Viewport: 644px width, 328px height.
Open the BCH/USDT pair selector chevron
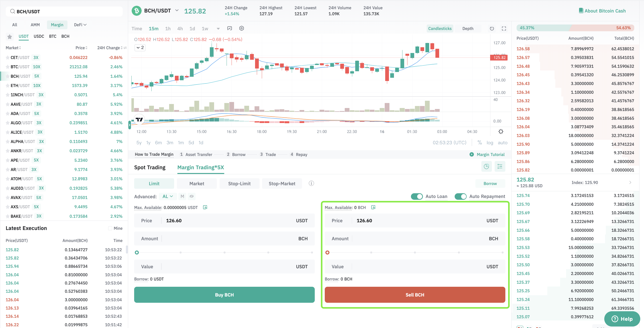pyautogui.click(x=177, y=10)
